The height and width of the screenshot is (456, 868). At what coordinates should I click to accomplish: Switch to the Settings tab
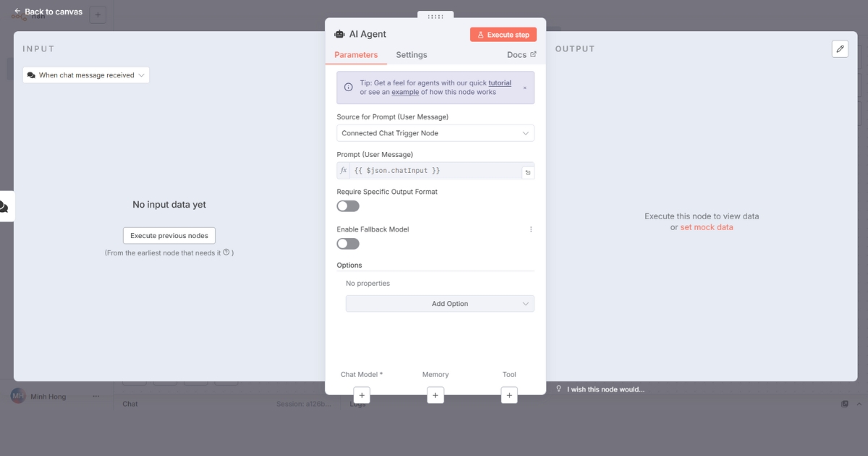pyautogui.click(x=412, y=55)
